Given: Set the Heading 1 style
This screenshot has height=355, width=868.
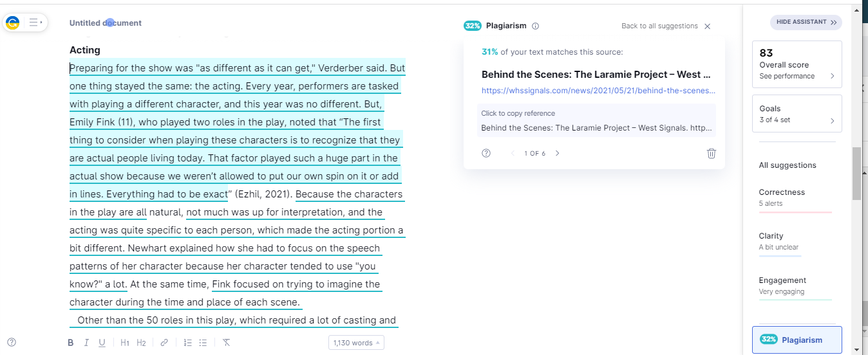Looking at the screenshot, I should (x=125, y=343).
